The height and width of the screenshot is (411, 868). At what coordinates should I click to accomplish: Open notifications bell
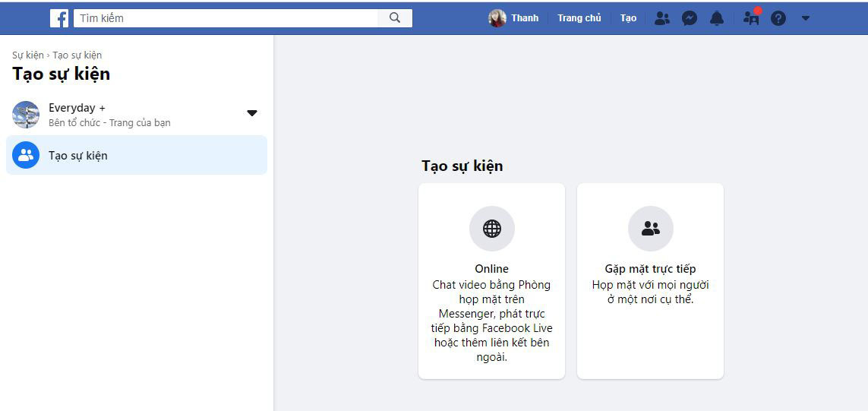click(x=717, y=18)
